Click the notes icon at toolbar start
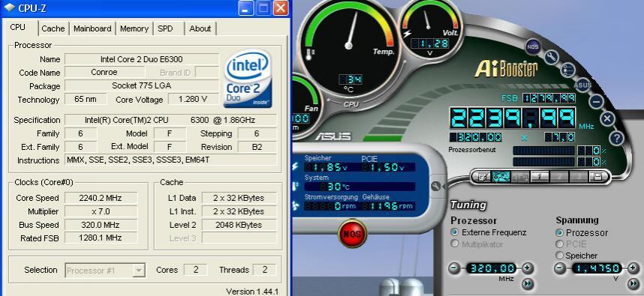Screen dimensions: 644x296 tap(481, 177)
